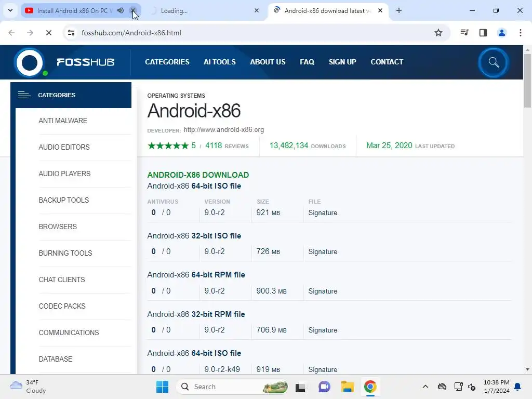Click the taskbar Search box
The image size is (532, 399).
point(232,387)
